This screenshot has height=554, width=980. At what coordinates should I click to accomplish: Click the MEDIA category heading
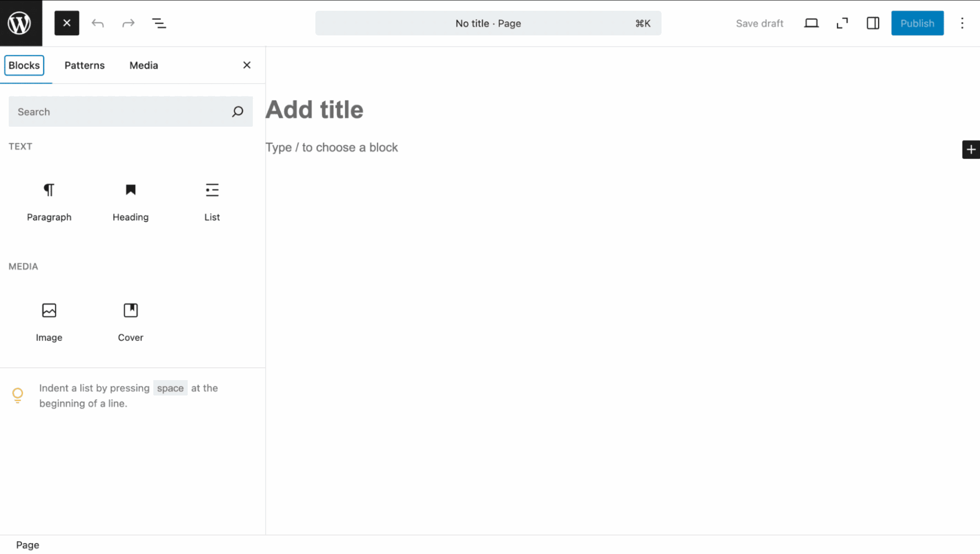pyautogui.click(x=23, y=267)
